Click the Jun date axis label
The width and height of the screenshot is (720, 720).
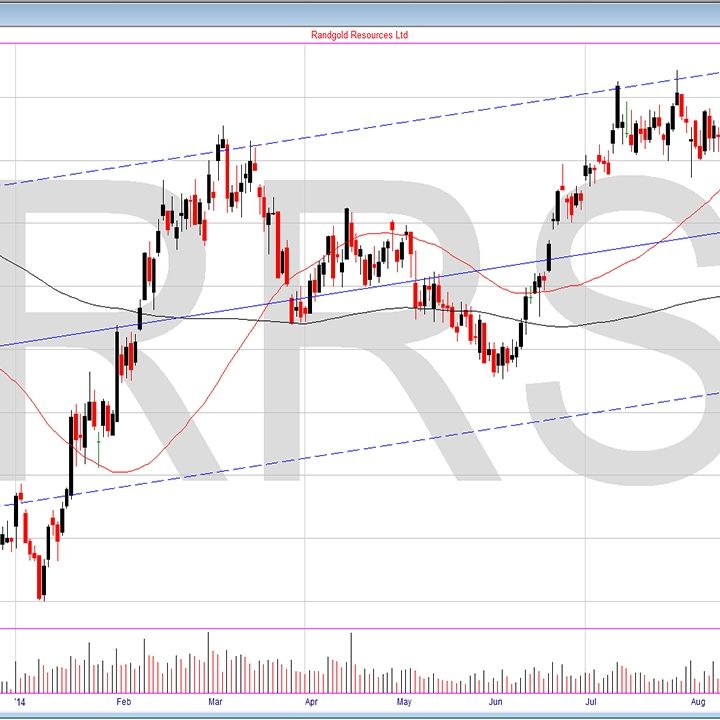click(x=495, y=703)
